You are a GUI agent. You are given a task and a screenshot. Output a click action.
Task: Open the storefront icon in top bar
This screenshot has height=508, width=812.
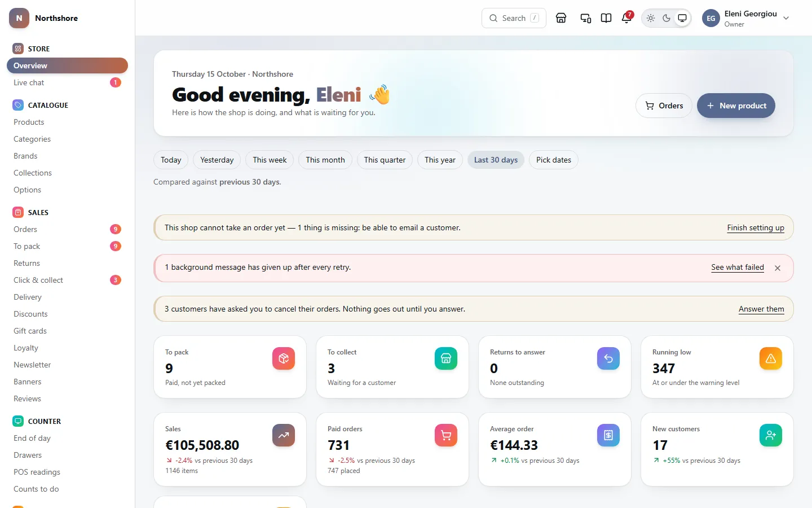[561, 18]
